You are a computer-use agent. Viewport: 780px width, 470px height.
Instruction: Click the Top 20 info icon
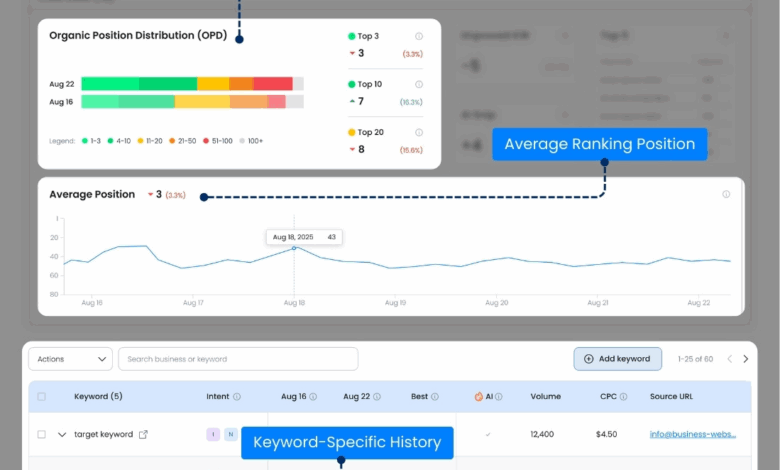point(419,132)
